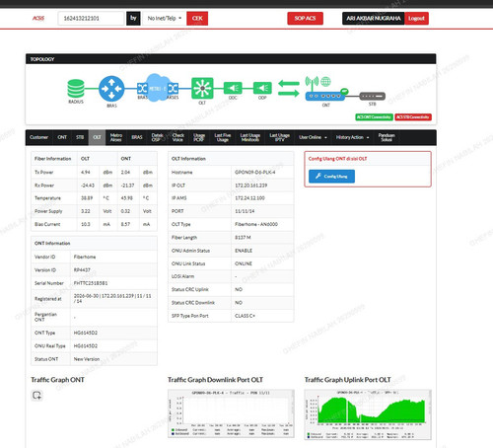Click the IP AMS value cell
The image size is (493, 448).
[262, 198]
